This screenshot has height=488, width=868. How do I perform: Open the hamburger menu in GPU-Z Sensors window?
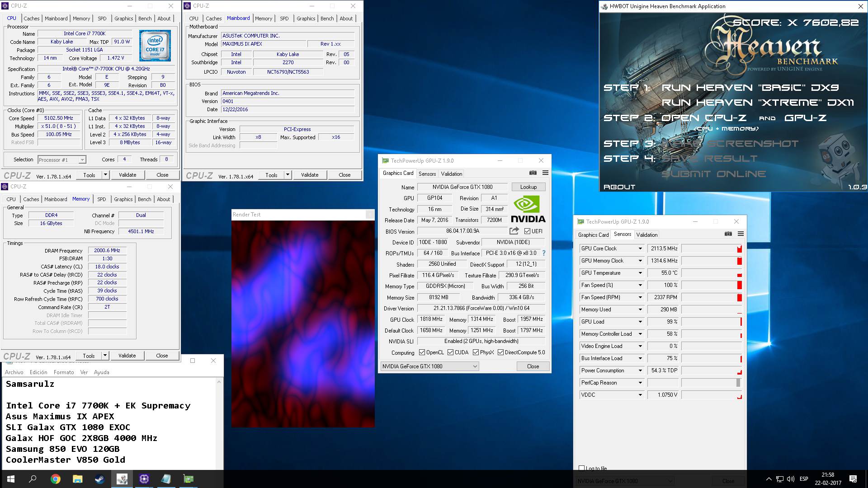[x=741, y=234]
